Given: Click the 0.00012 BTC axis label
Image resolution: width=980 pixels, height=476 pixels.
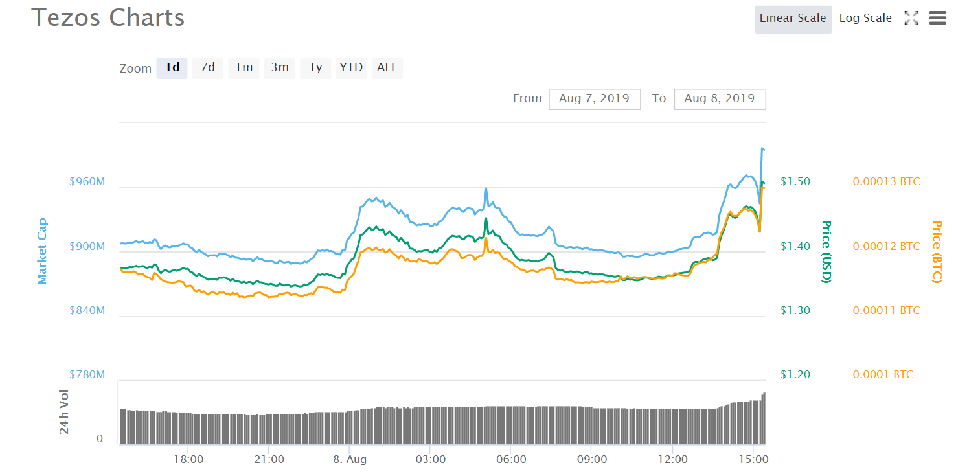Looking at the screenshot, I should (886, 247).
